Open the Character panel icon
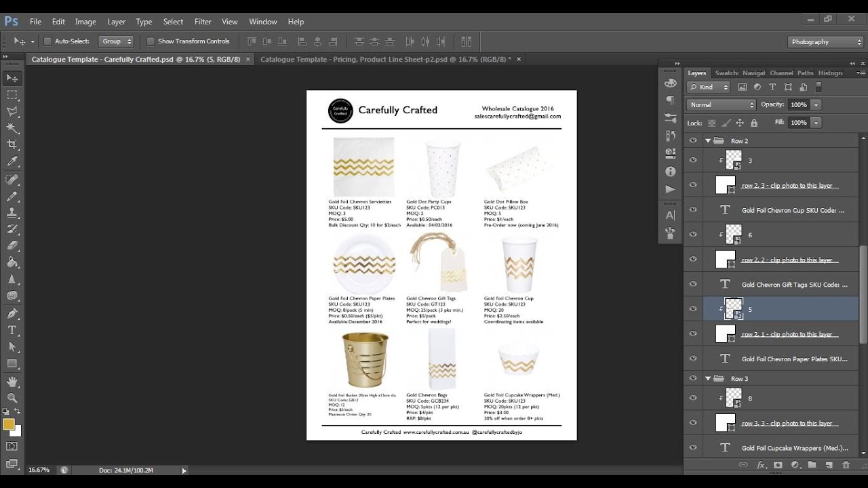The height and width of the screenshot is (488, 868). point(671,216)
